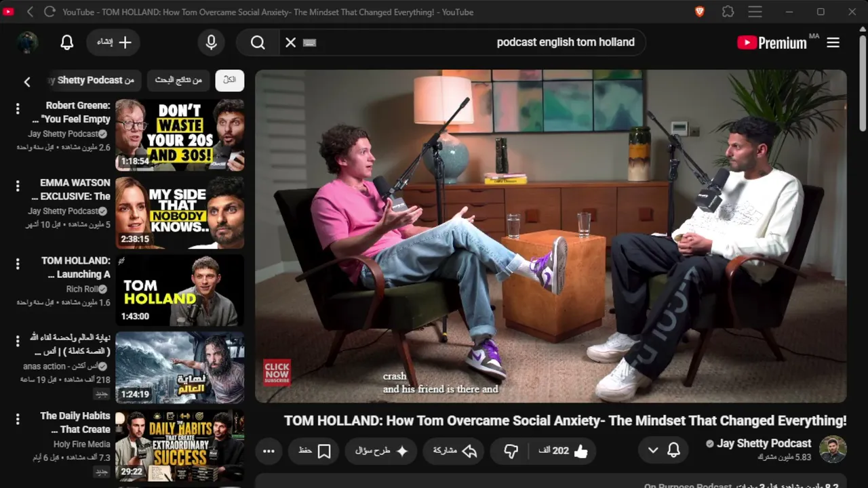Click the YouTube favicon in the title bar
This screenshot has height=488, width=868.
[x=7, y=12]
